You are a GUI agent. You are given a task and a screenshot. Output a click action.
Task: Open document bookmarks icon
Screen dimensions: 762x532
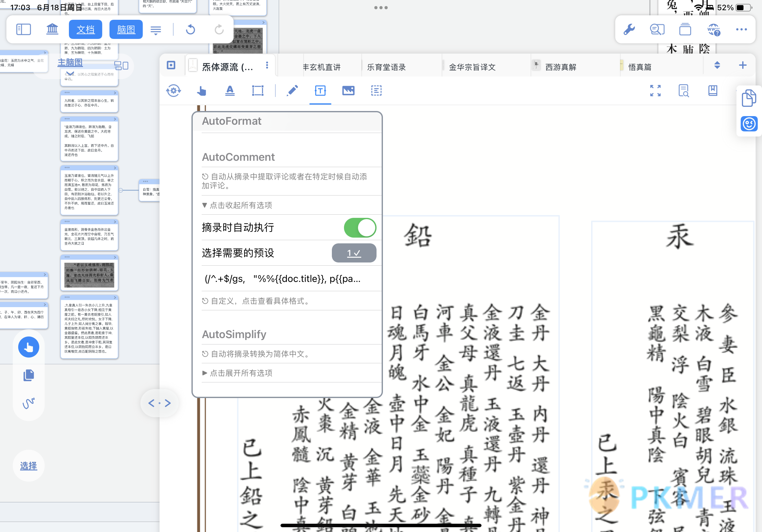pyautogui.click(x=713, y=90)
